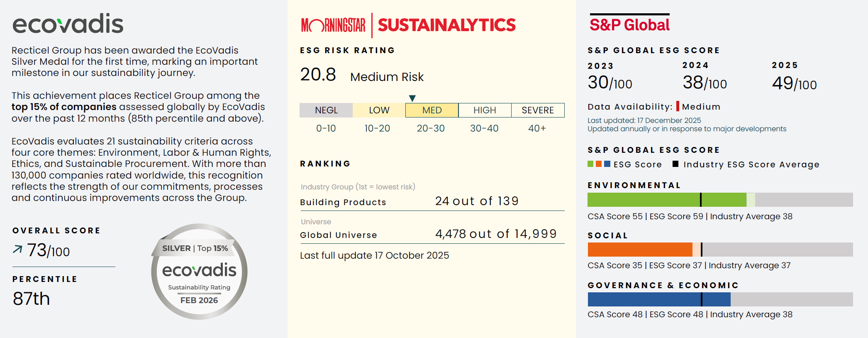Select the highlighted MED risk cell
This screenshot has height=338, width=868.
pyautogui.click(x=432, y=110)
